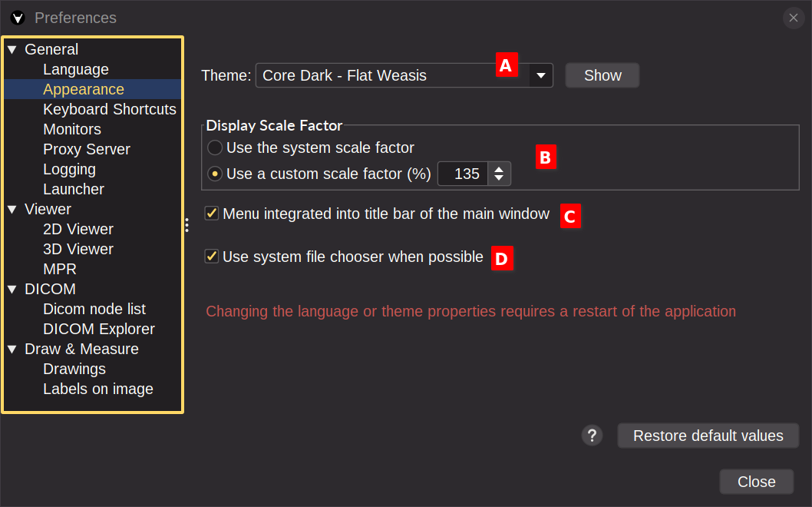Click the help question mark icon
This screenshot has width=812, height=507.
tap(592, 436)
